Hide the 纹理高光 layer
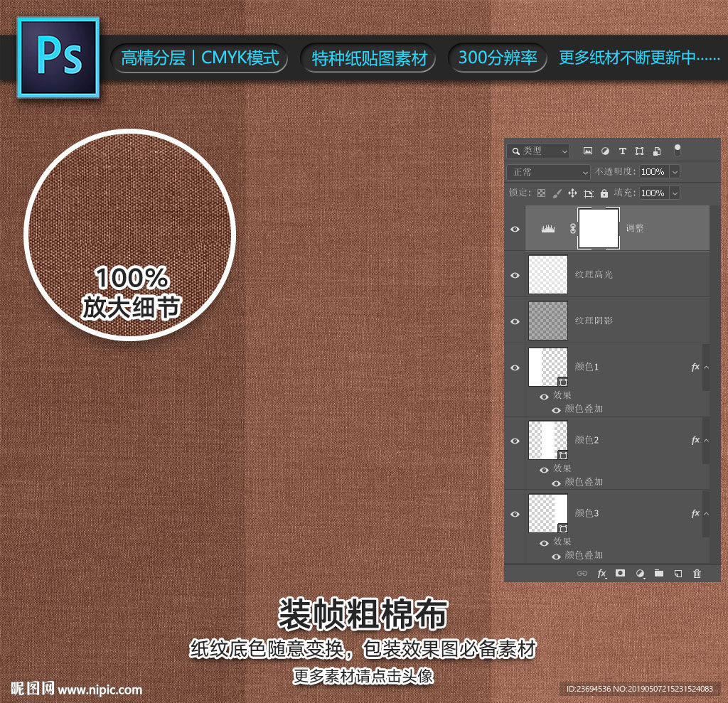The width and height of the screenshot is (728, 703). (515, 275)
